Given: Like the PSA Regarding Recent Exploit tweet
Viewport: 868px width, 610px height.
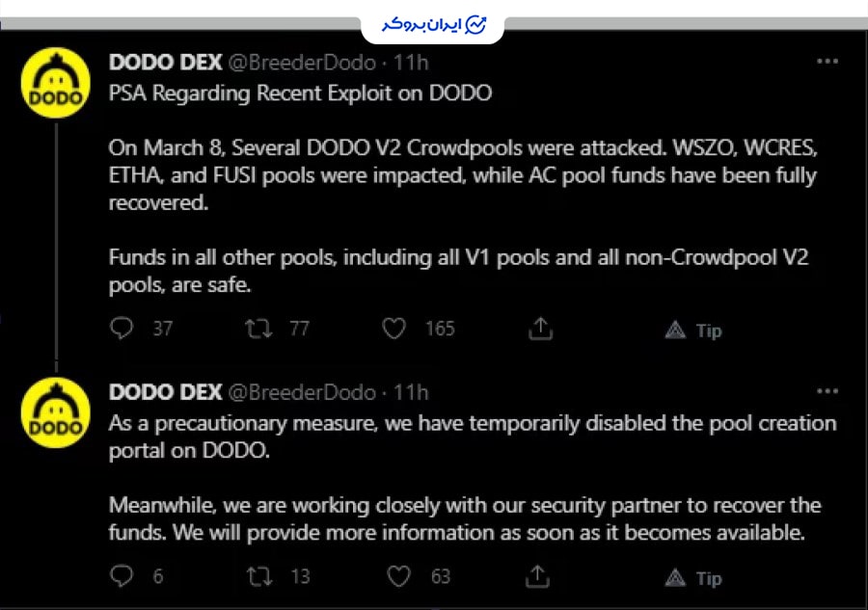Looking at the screenshot, I should tap(393, 329).
